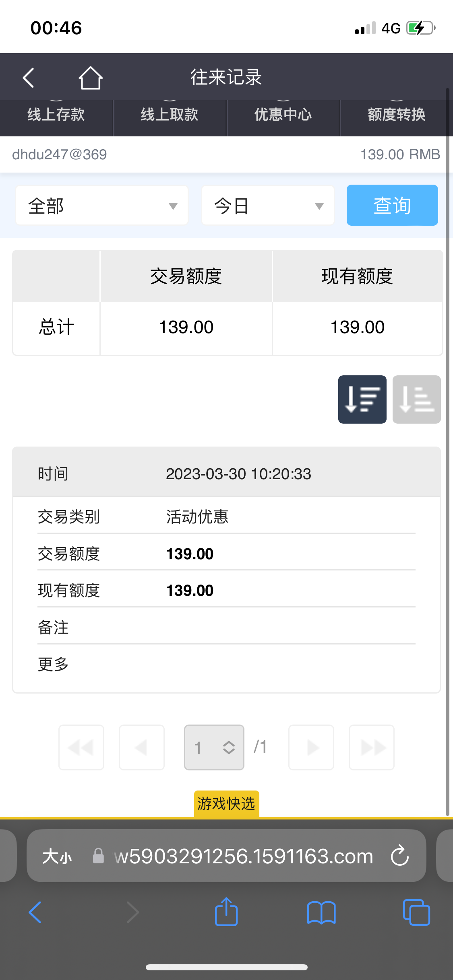
Task: Switch to 线上存款 tab
Action: (x=56, y=115)
